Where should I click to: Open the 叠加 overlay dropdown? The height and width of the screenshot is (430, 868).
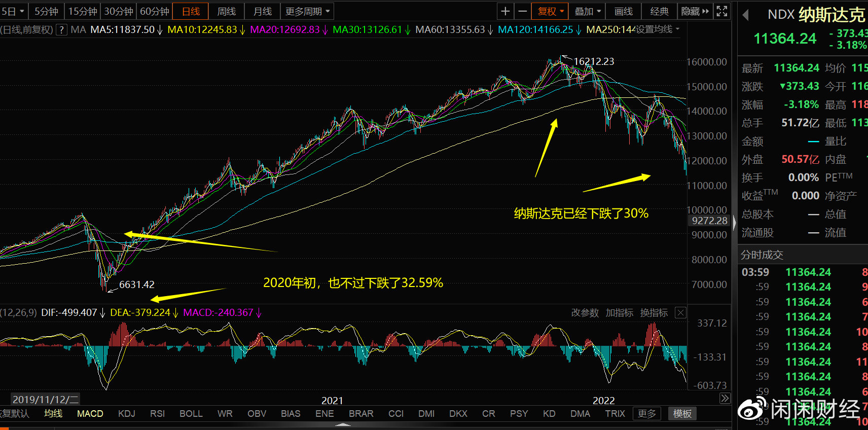click(x=587, y=11)
